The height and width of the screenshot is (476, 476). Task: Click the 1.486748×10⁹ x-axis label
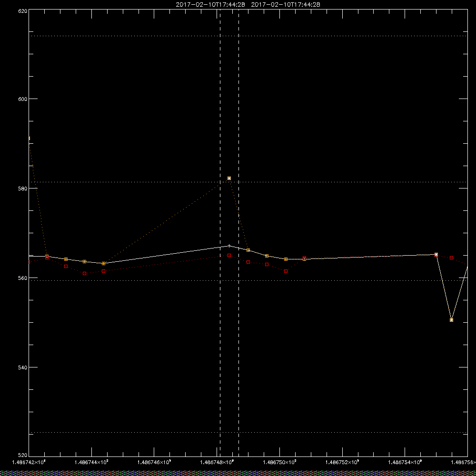click(x=217, y=462)
